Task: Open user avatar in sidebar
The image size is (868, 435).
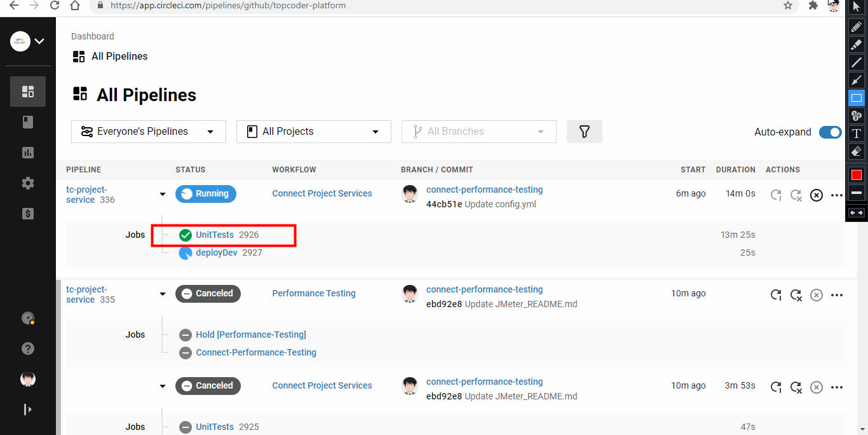Action: 28,379
